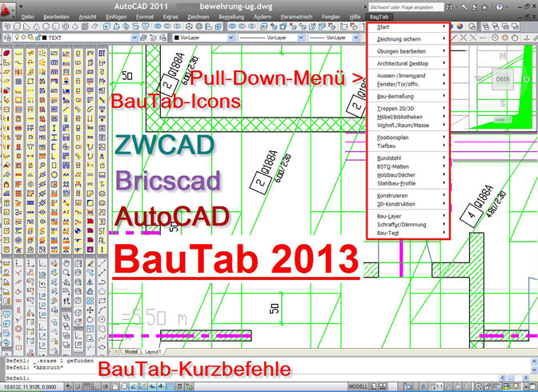Click the BauTab ST icon
Image resolution: width=538 pixels, height=392 pixels.
[x=102, y=231]
